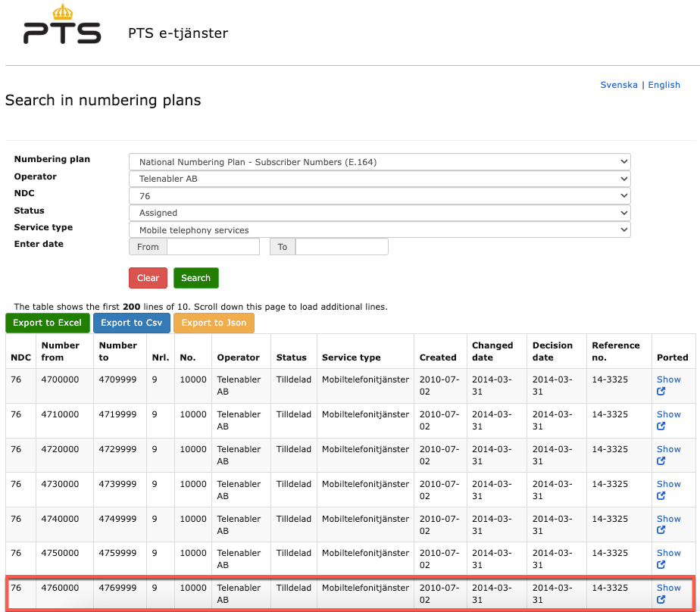700x612 pixels.
Task: Click the PTS crown logo
Action: click(x=62, y=13)
